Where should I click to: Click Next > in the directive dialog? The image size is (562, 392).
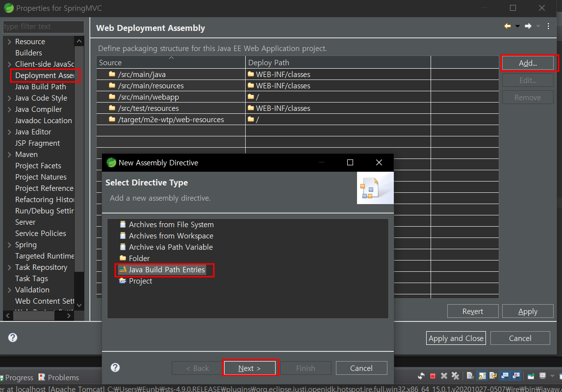(x=250, y=368)
